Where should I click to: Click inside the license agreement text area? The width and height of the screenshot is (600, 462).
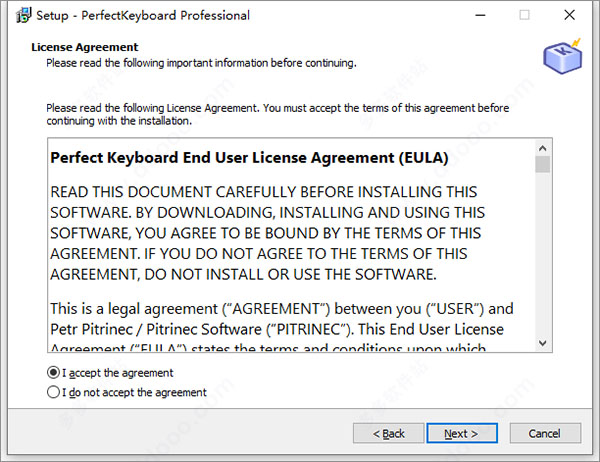(292, 245)
